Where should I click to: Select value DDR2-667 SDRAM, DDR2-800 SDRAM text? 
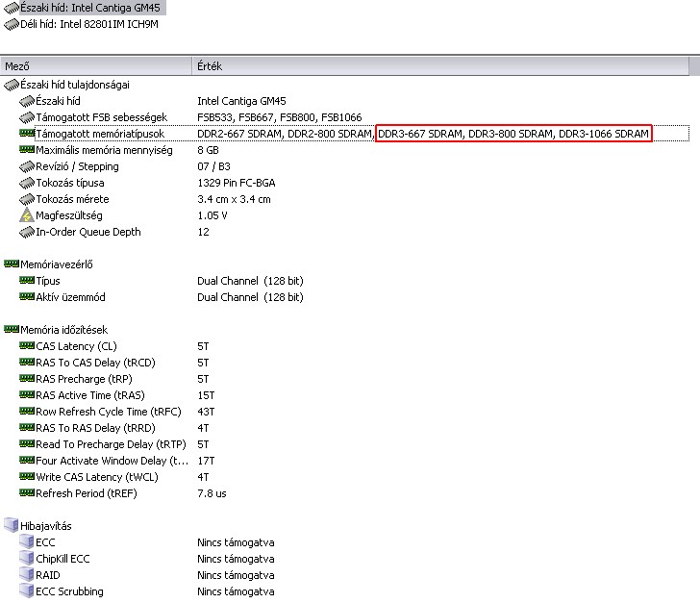pos(285,134)
